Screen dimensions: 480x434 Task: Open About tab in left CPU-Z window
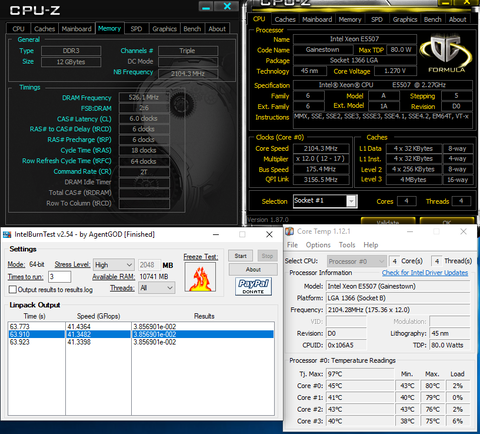point(217,29)
